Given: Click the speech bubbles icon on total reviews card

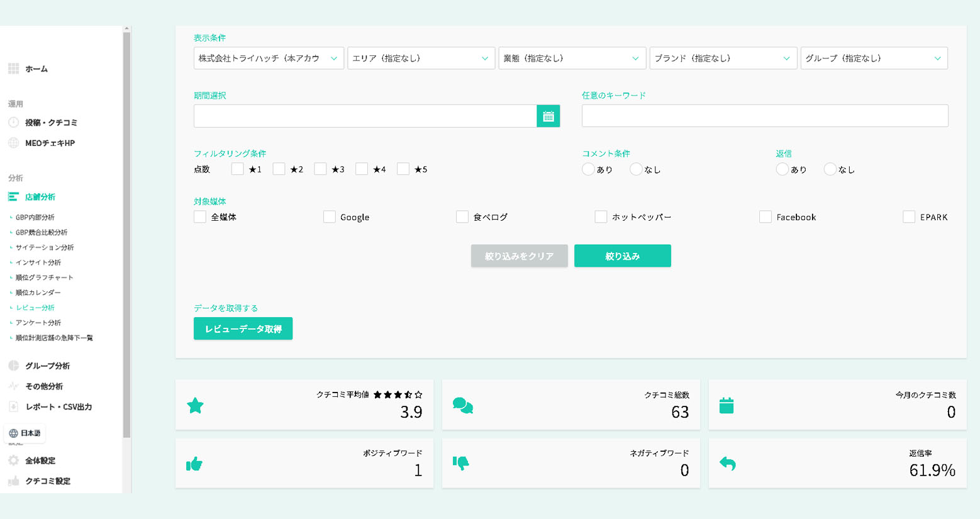Looking at the screenshot, I should coord(462,406).
